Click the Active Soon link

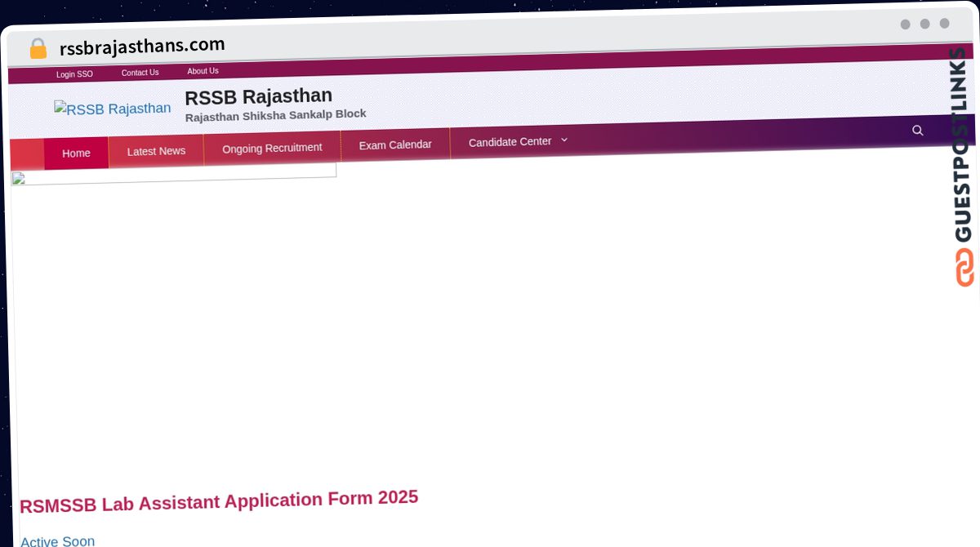point(57,541)
